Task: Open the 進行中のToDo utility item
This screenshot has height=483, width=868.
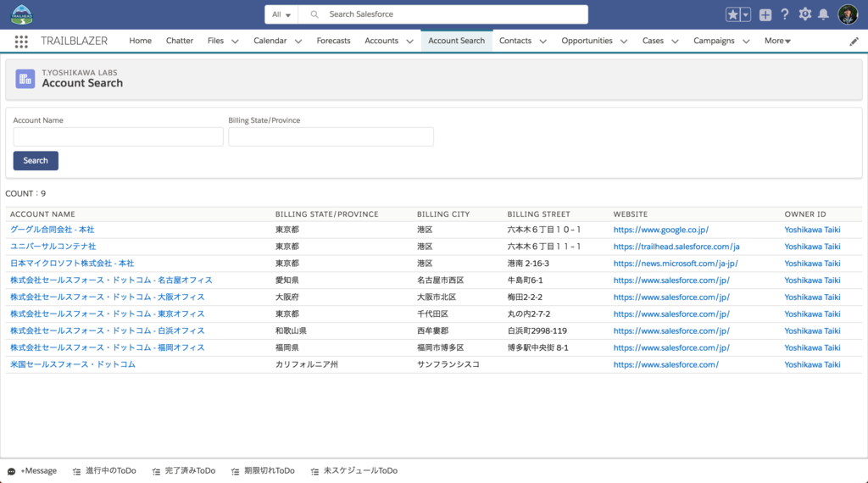Action: pyautogui.click(x=104, y=471)
